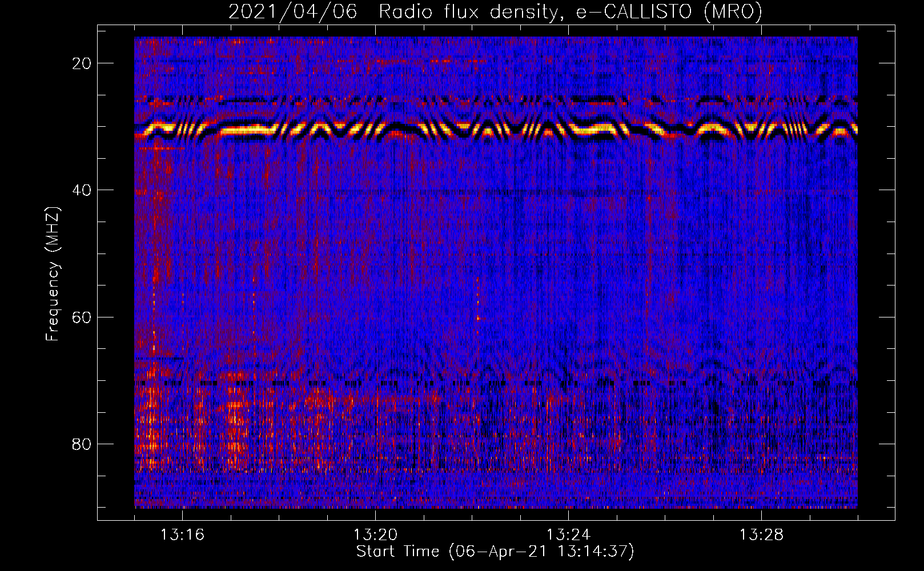This screenshot has width=924, height=571.
Task: Click the 60 frequency tick label
Action: 82,317
